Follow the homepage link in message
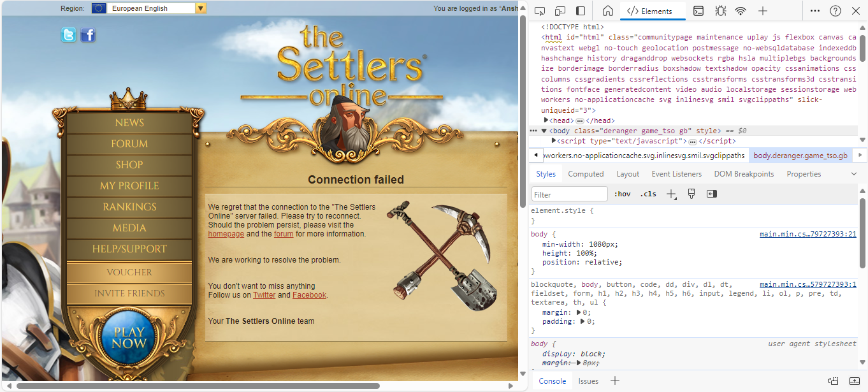Viewport: 868px width, 392px height. point(226,234)
